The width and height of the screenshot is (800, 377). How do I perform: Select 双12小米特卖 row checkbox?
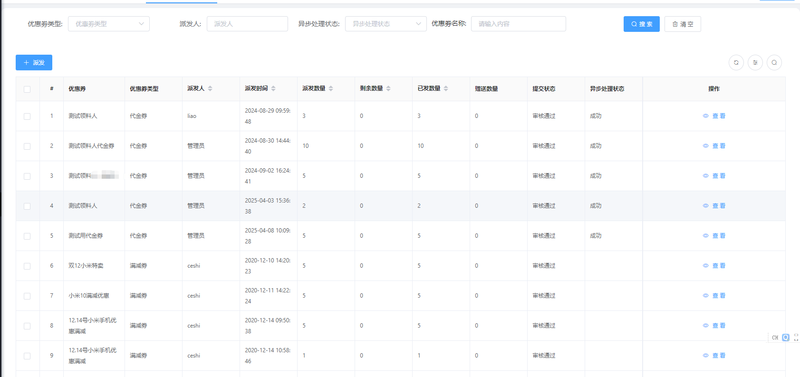27,266
